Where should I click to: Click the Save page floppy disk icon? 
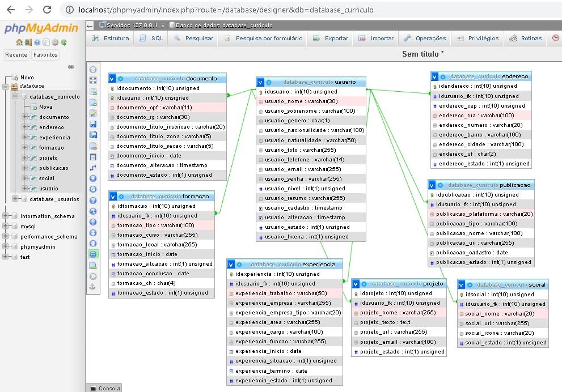point(93,124)
